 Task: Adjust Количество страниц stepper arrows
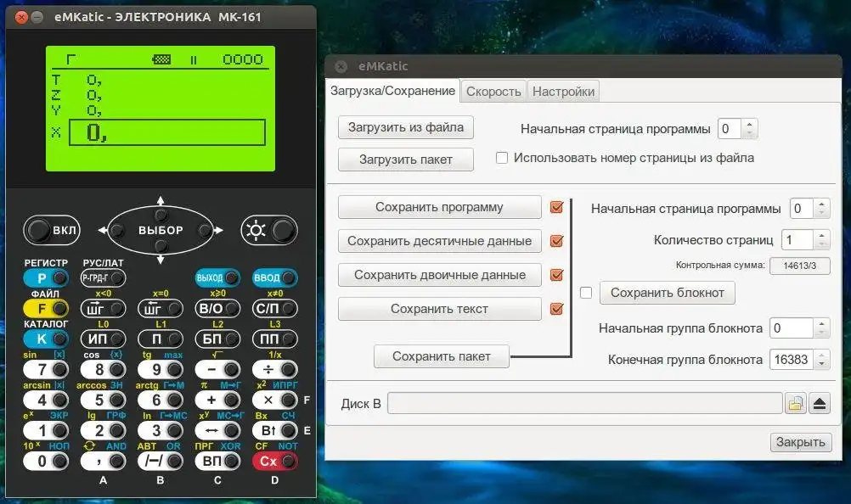point(821,240)
